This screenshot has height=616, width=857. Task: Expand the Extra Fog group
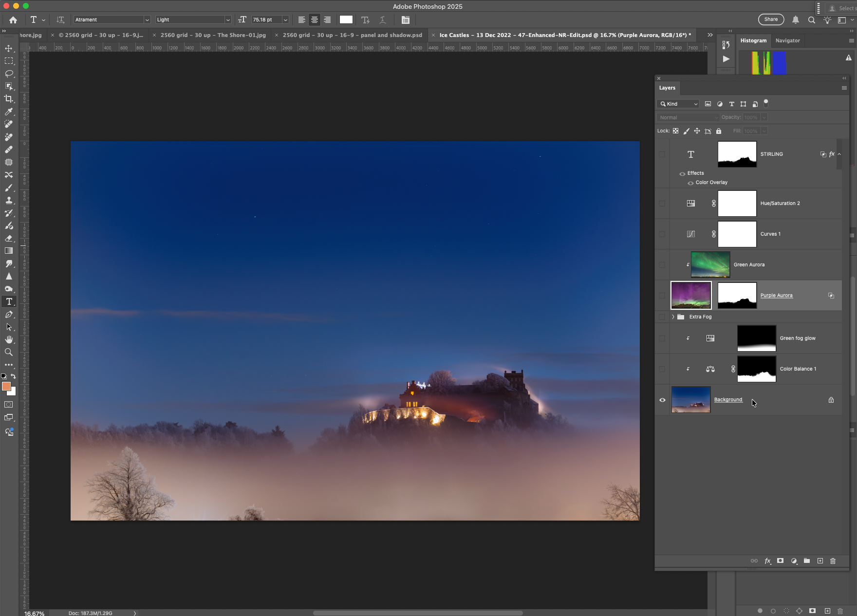(673, 317)
